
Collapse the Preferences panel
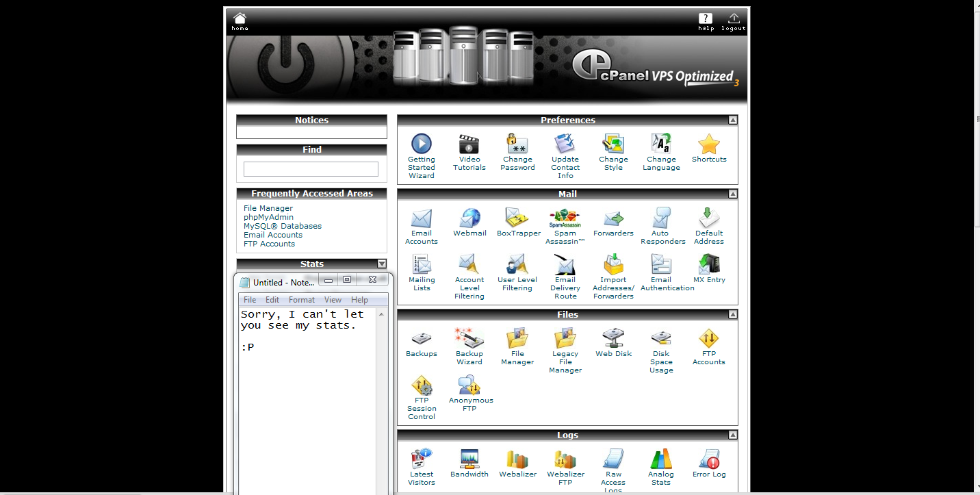tap(732, 119)
